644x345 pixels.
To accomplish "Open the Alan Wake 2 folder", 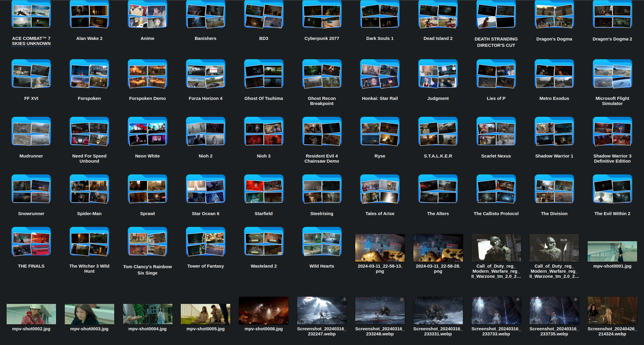I will [x=89, y=14].
